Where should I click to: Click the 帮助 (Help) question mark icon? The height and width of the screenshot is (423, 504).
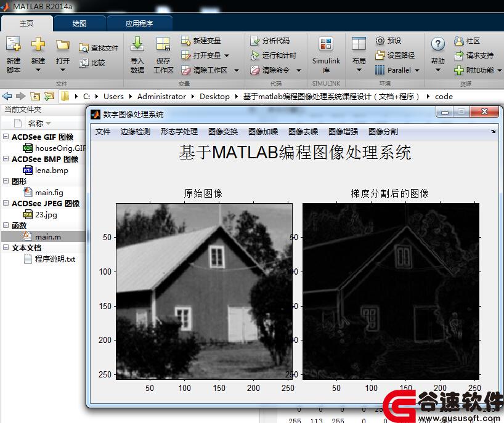(438, 44)
